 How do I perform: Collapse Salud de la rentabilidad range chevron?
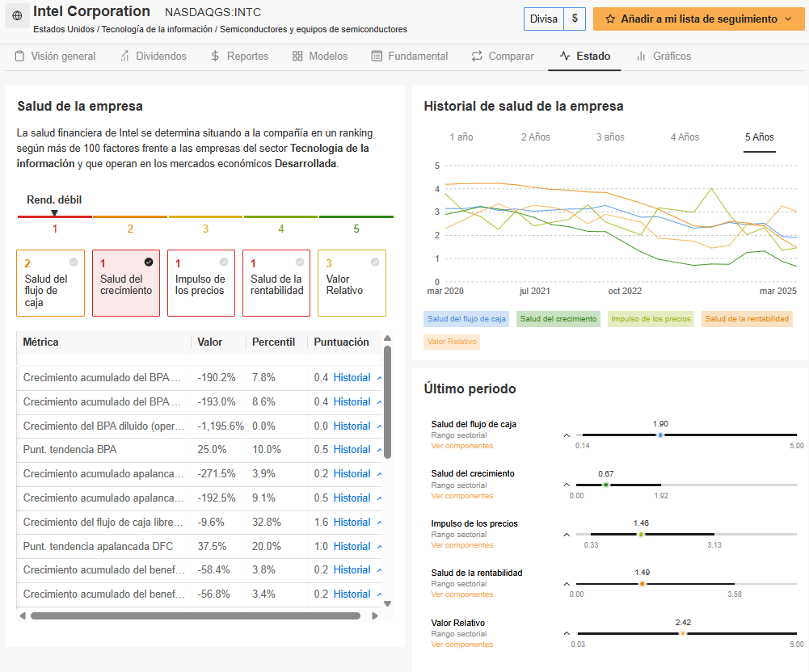567,584
